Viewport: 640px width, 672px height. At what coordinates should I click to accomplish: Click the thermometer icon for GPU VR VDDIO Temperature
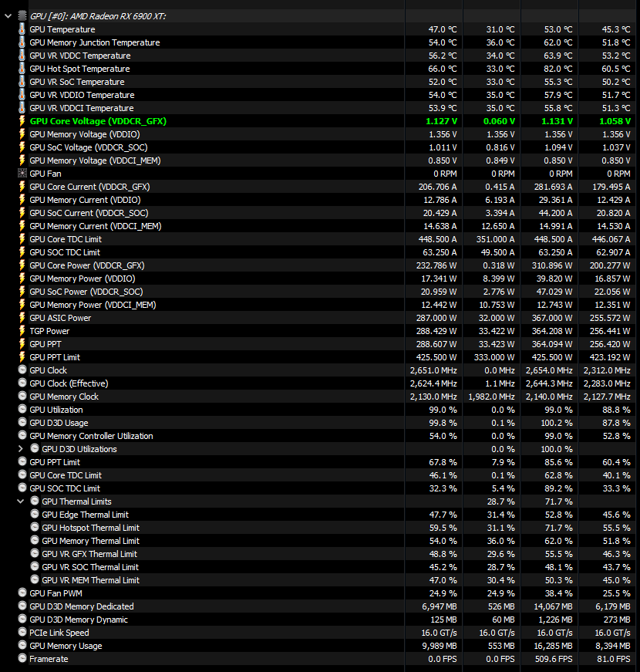[22, 95]
